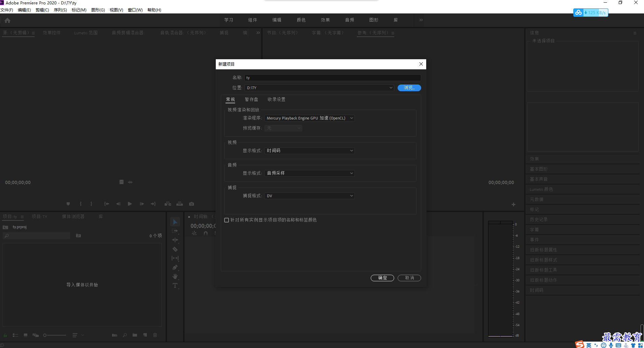644x348 pixels.
Task: Open the 历史记录 panel
Action: coord(539,219)
